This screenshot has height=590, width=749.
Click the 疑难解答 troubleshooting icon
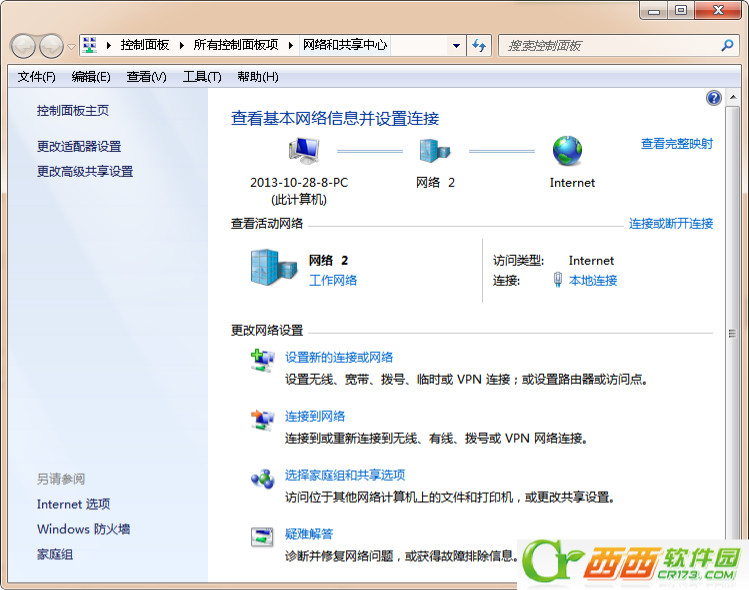pos(262,538)
